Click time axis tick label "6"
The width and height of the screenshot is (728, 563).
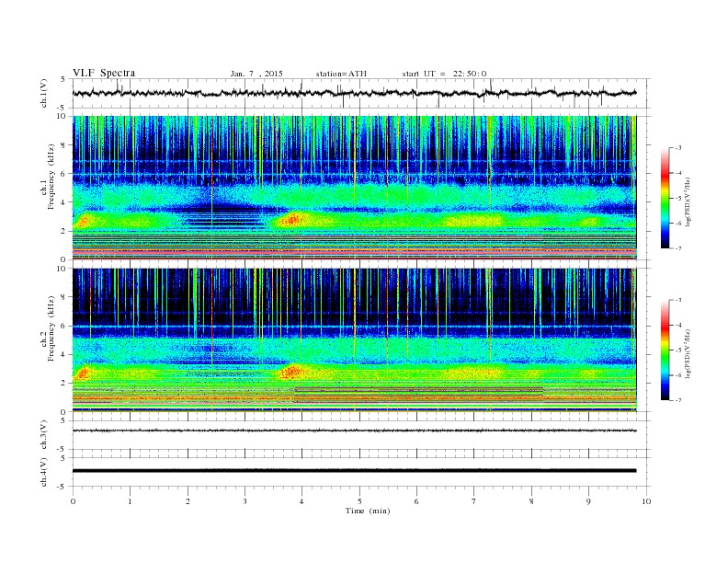[x=416, y=501]
